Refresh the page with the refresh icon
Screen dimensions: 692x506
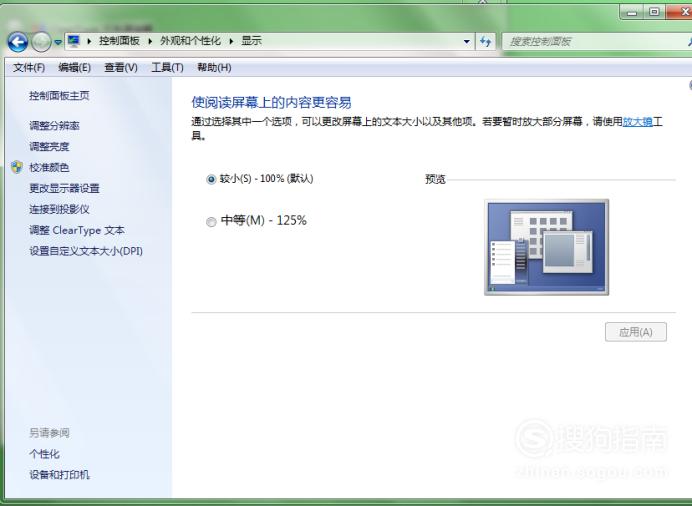[x=486, y=41]
